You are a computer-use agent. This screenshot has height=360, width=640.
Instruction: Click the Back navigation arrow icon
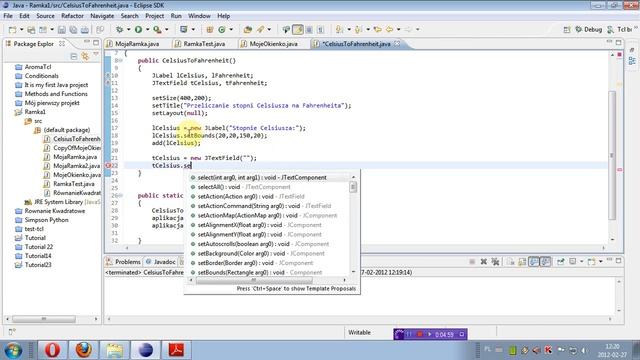click(x=390, y=29)
